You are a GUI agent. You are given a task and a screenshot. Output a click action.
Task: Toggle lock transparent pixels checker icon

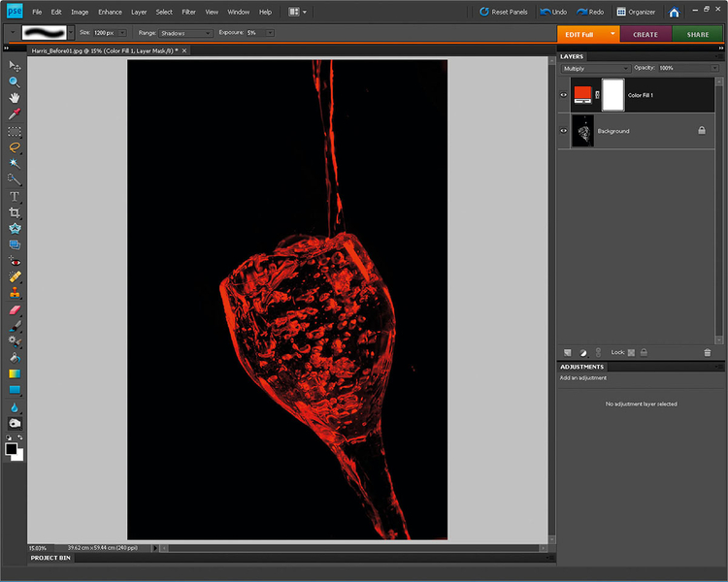click(631, 353)
